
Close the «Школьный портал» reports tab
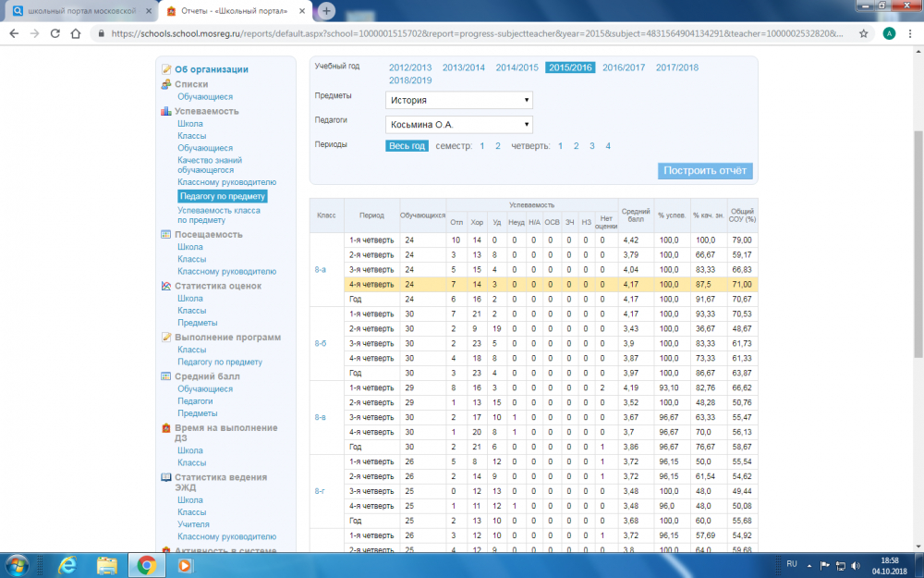(302, 11)
